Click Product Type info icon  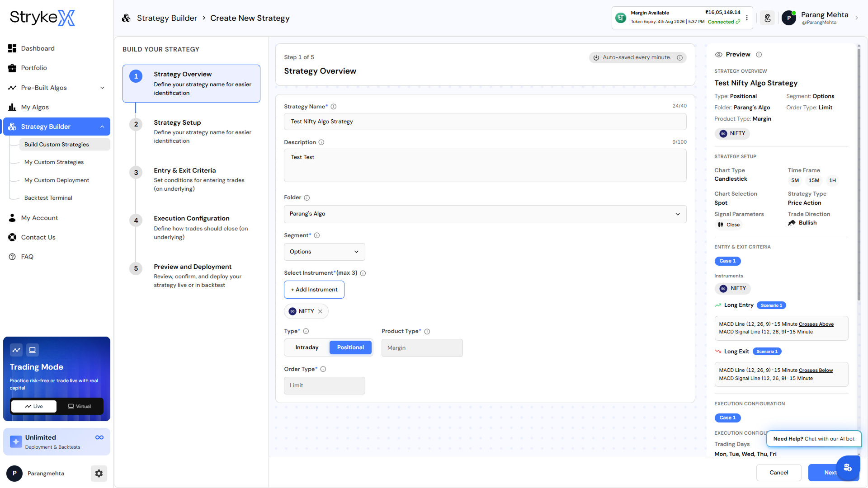coord(427,332)
